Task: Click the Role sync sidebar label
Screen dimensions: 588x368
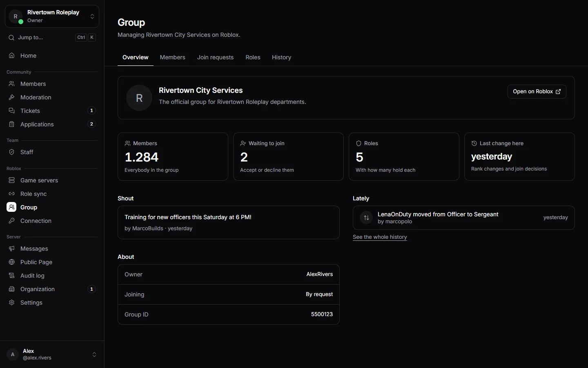Action: coord(33,194)
